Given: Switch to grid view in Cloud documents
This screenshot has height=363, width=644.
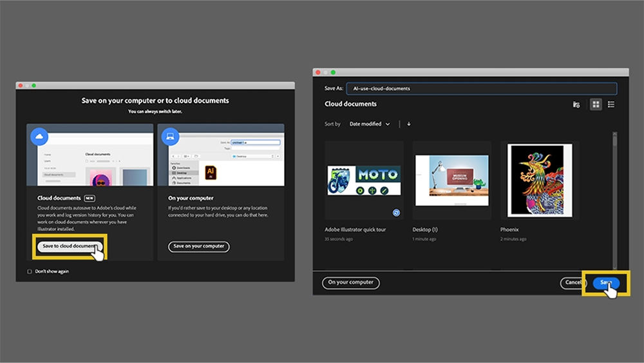Looking at the screenshot, I should [596, 104].
